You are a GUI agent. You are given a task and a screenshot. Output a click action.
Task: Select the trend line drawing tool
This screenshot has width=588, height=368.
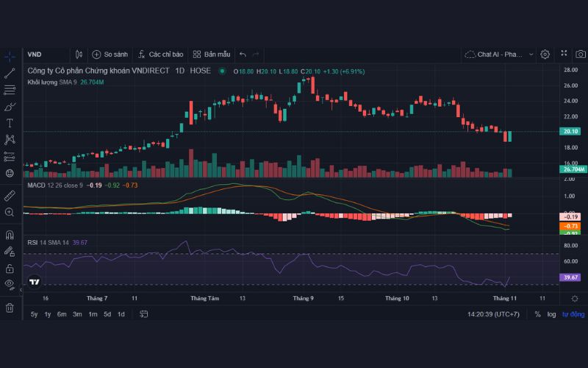(x=10, y=73)
